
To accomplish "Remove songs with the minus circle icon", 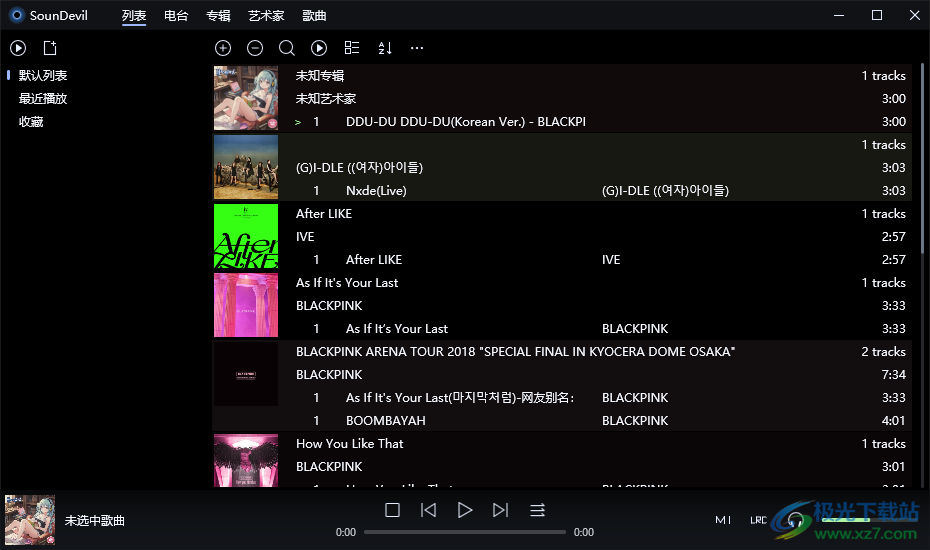I will coord(255,48).
